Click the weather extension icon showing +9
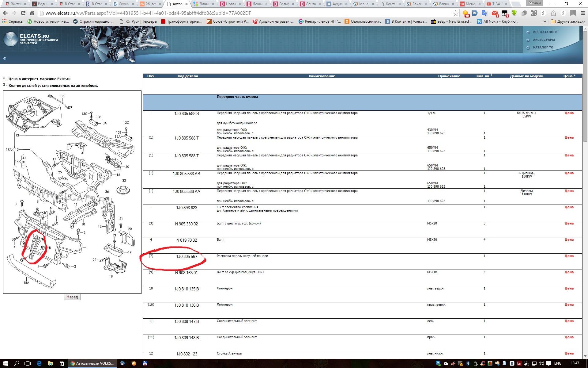The width and height of the screenshot is (588, 368). [466, 13]
